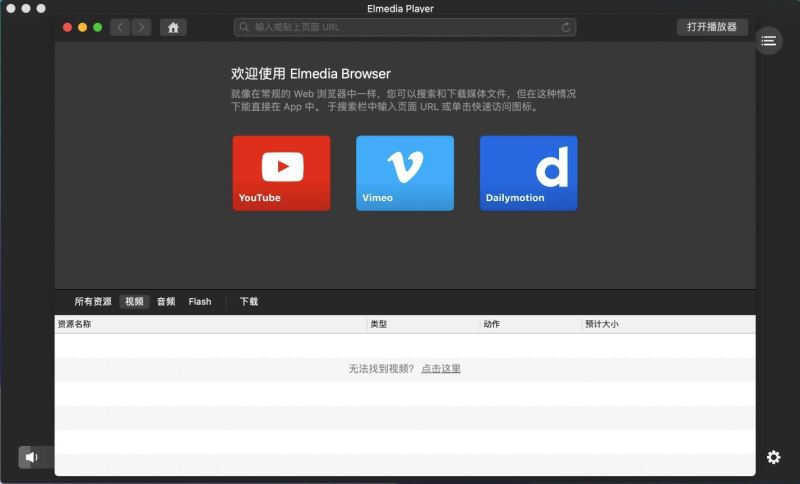Screen dimensions: 800x484
Task: Open the YouTube quick access tile
Action: [282, 173]
